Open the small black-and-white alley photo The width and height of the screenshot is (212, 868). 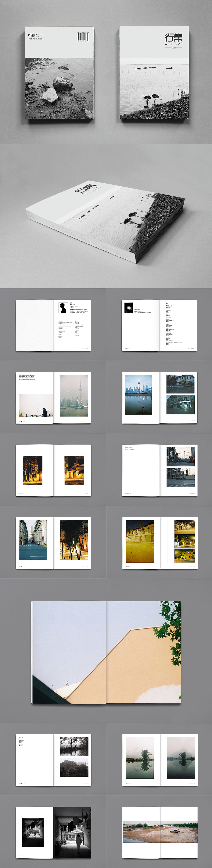click(33, 832)
